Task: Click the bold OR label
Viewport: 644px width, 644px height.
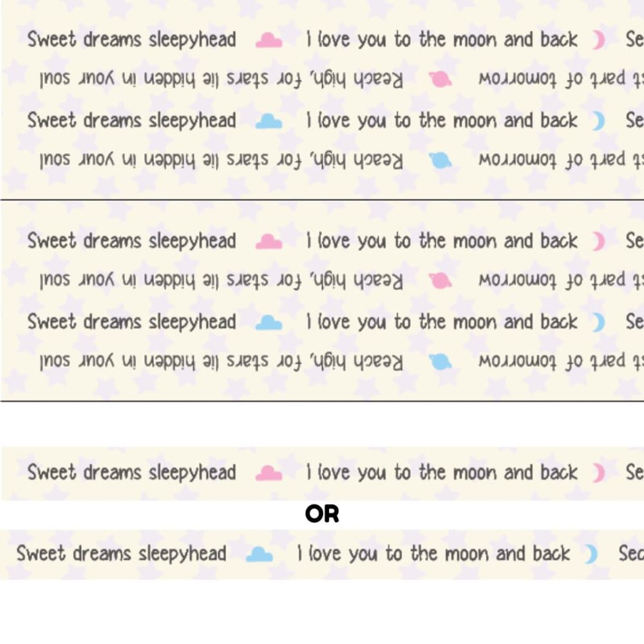Action: (322, 514)
